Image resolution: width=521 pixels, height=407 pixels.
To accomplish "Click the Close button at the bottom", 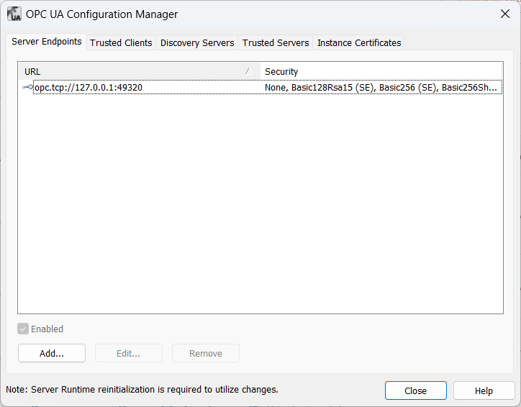I will [x=416, y=391].
